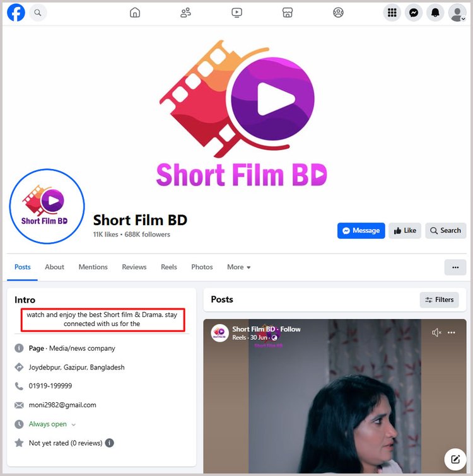
Task: Click the Not yet rated (0 reviews) text
Action: 66,443
